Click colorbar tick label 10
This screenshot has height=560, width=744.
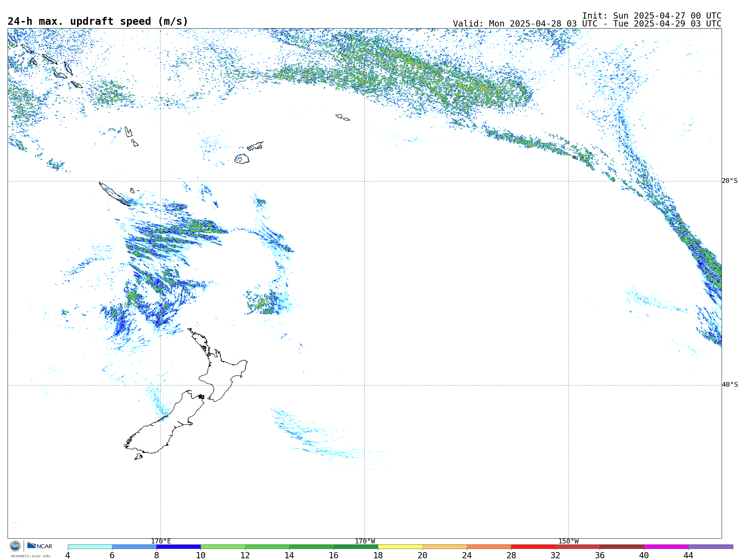[x=201, y=556]
